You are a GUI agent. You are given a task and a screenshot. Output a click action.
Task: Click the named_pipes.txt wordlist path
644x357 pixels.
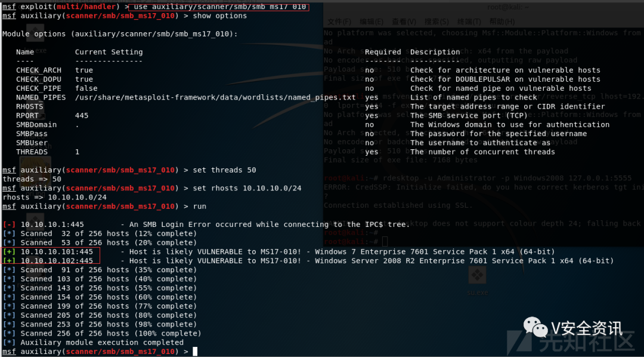click(215, 97)
